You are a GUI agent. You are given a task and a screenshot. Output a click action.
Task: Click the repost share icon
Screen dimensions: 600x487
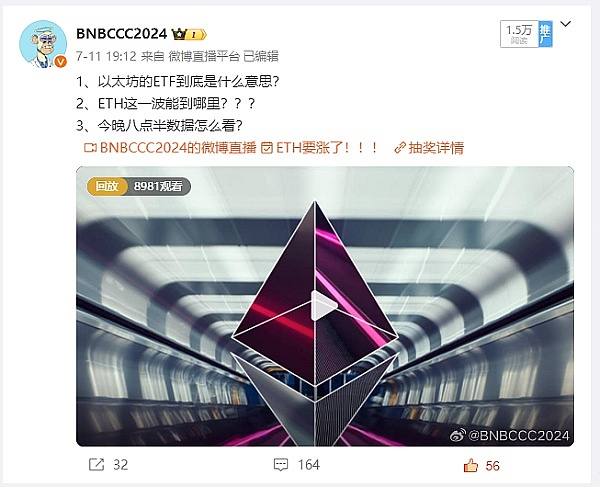pos(96,464)
